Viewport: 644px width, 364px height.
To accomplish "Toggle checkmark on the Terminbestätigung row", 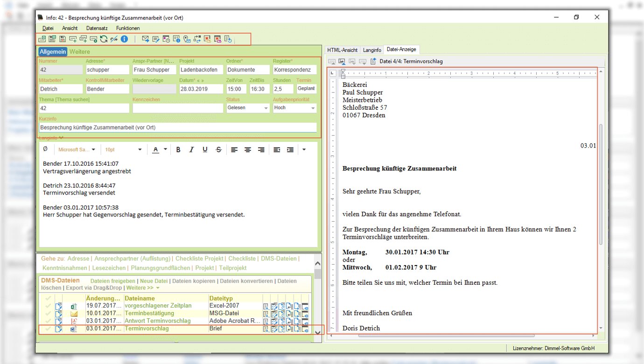I will tap(48, 314).
